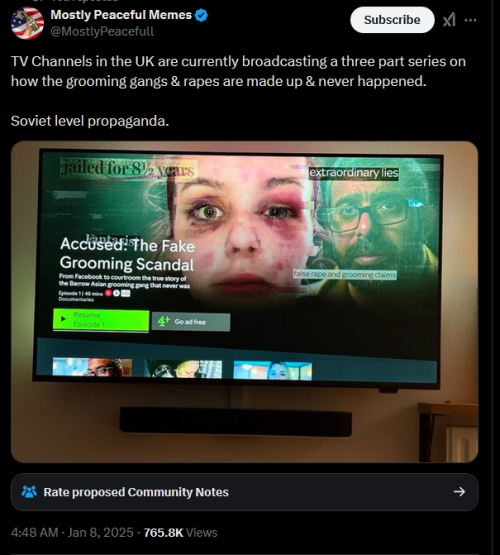Click the Community Notes people icon
Screen dimensions: 500x555
[x=29, y=492]
